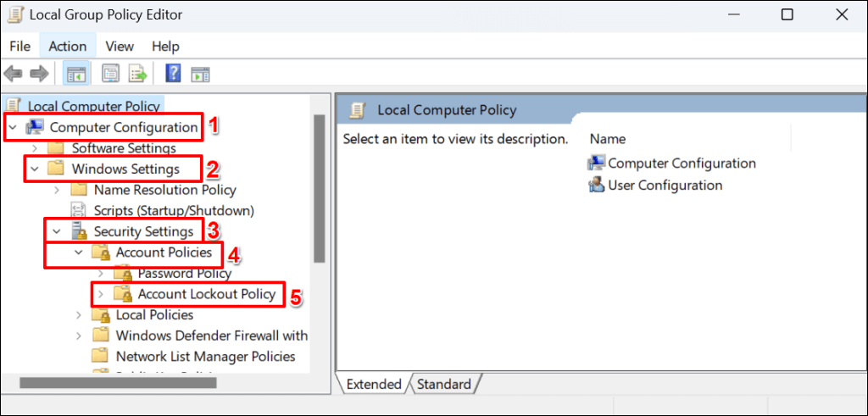The height and width of the screenshot is (416, 868).
Task: Select the Password Policy tree item
Action: (x=184, y=274)
